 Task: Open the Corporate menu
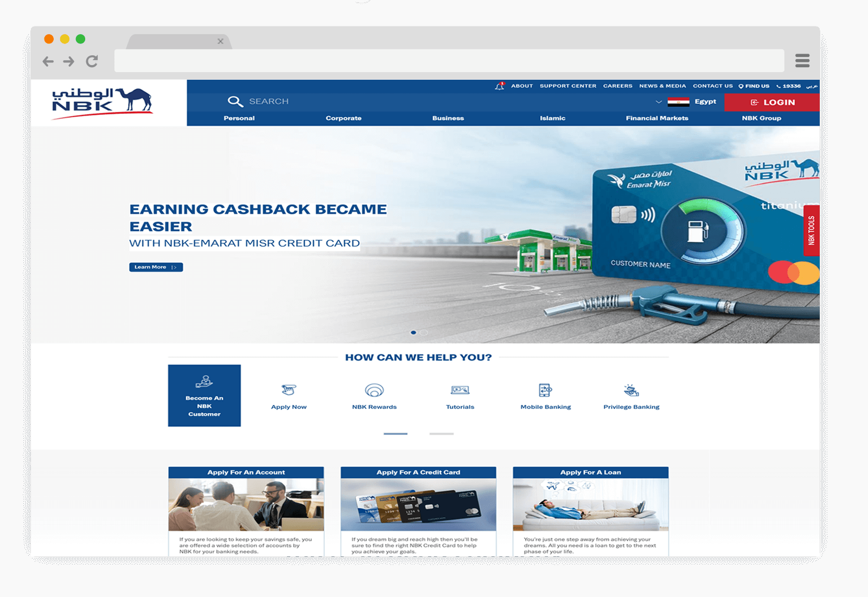(x=343, y=118)
